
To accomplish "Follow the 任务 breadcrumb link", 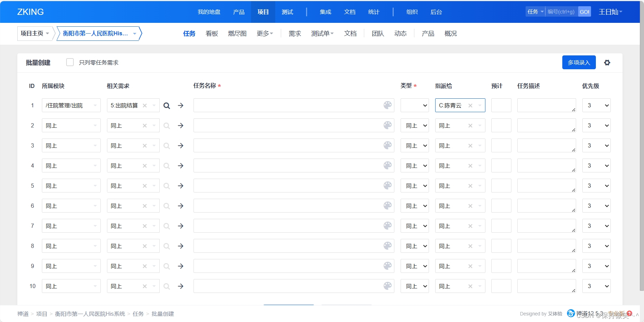I will point(138,314).
